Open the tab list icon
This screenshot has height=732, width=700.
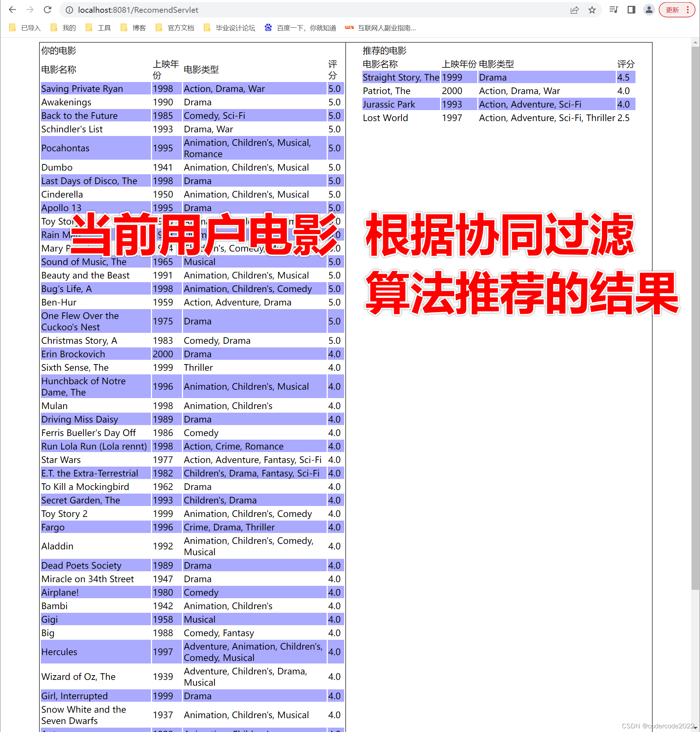pos(613,10)
